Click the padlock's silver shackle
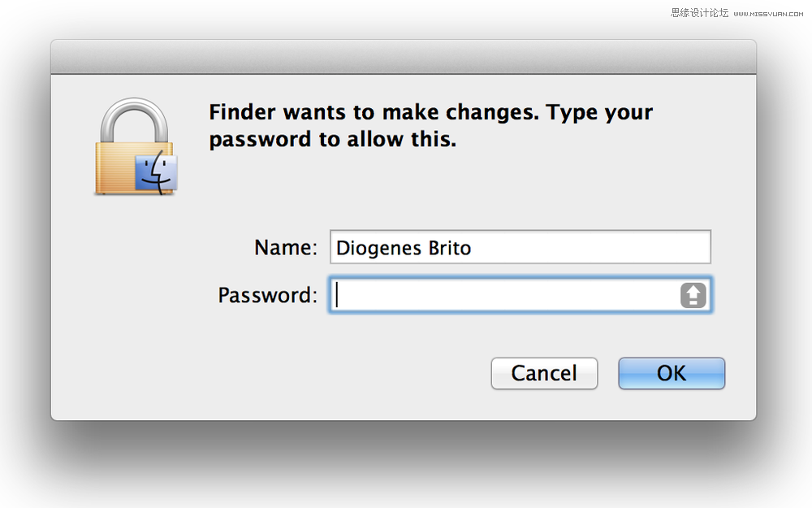 [135, 120]
